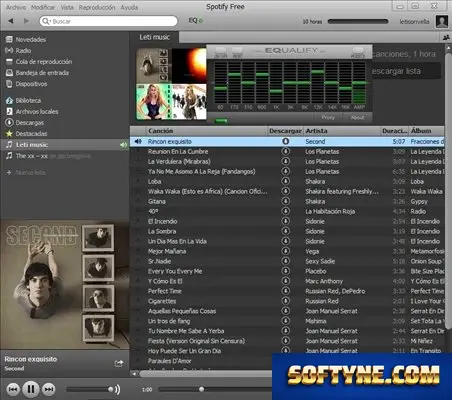The width and height of the screenshot is (452, 400).
Task: Click the share icon beside Rincon exquisito
Action: click(119, 363)
